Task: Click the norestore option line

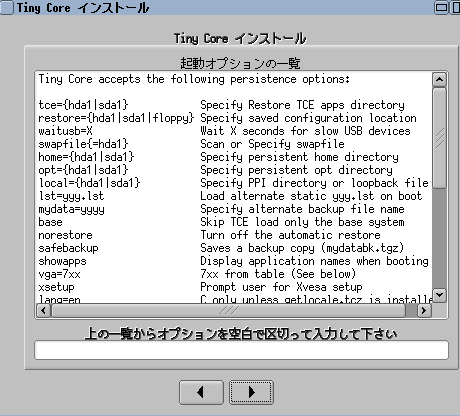Action: 233,235
